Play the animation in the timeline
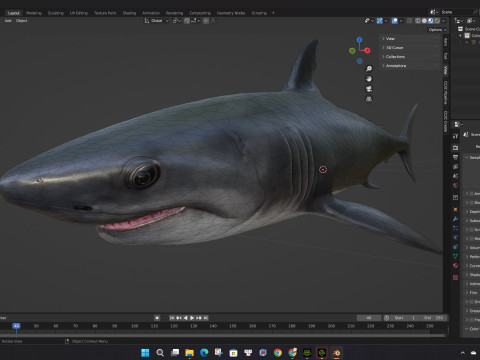 (192, 318)
